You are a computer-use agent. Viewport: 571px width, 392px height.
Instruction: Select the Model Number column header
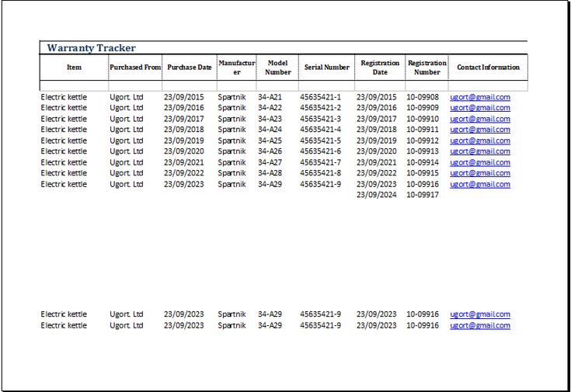277,68
